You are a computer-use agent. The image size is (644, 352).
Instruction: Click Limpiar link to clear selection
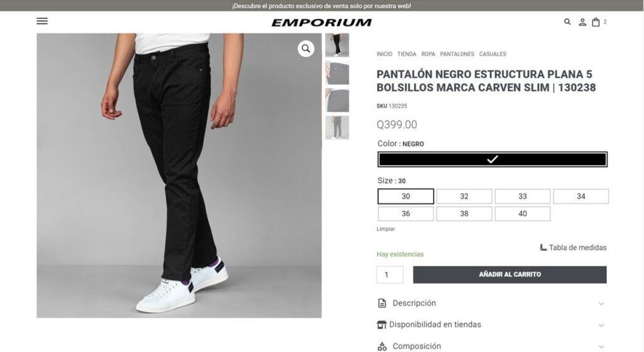tap(386, 229)
